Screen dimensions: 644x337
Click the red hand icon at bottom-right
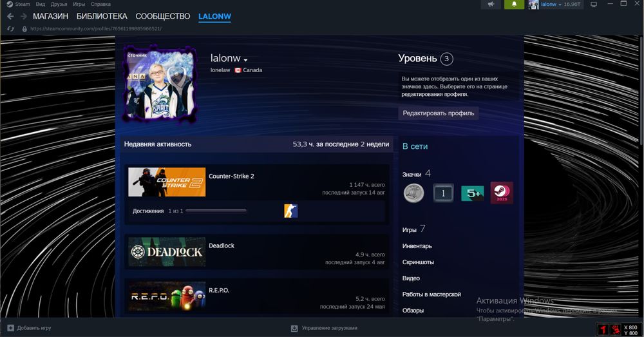[616, 330]
